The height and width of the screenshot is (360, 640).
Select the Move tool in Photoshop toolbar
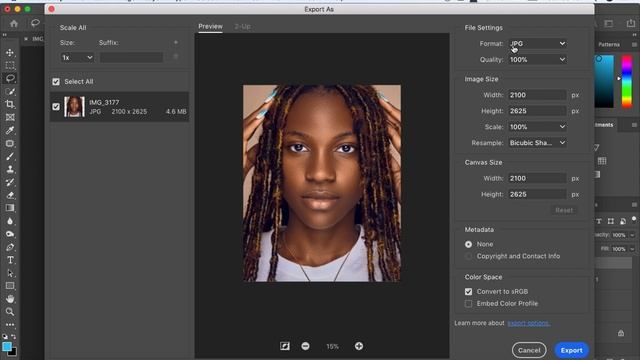click(10, 53)
